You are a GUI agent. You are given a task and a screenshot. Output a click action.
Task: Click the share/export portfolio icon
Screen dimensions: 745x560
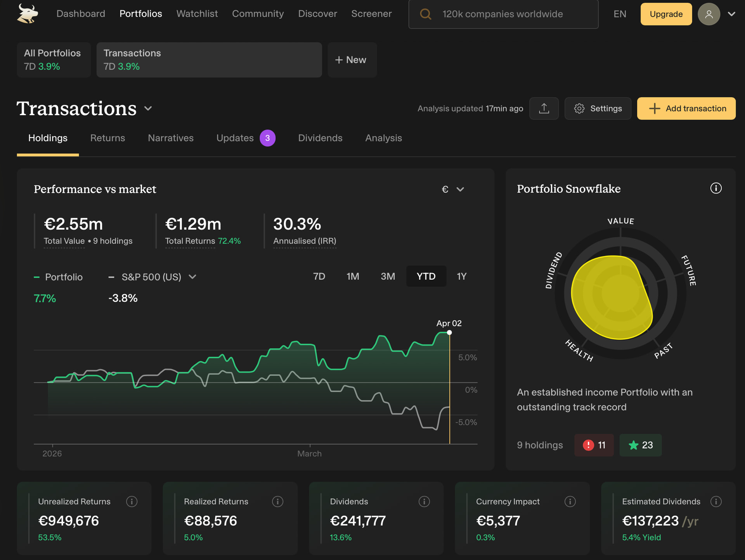pos(544,109)
